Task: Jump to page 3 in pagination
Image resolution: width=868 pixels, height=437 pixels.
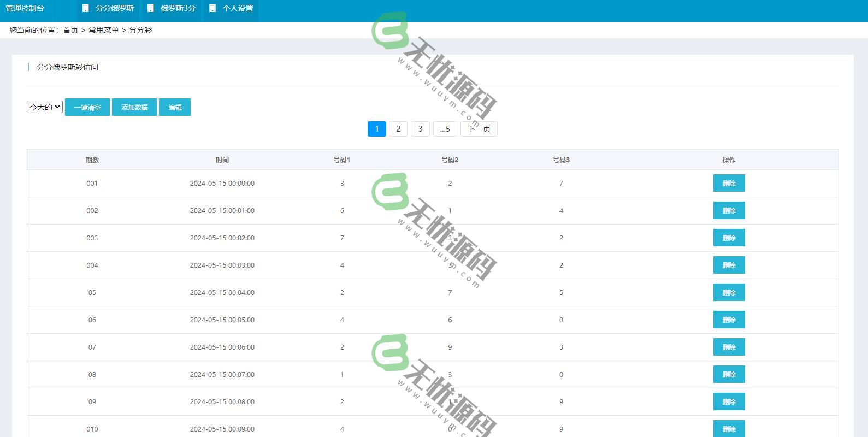Action: 420,129
